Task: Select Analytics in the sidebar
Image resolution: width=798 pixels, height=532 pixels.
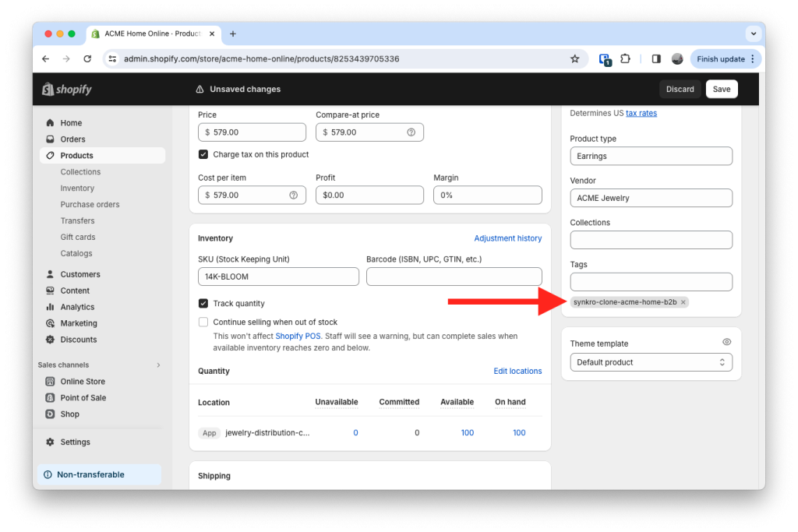Action: (x=77, y=306)
